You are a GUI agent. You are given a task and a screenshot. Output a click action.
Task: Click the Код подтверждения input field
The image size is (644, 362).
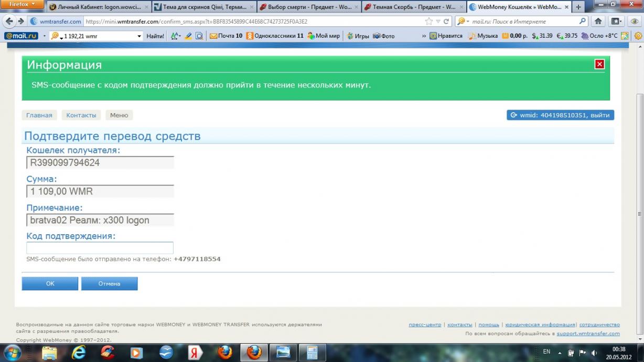point(100,248)
